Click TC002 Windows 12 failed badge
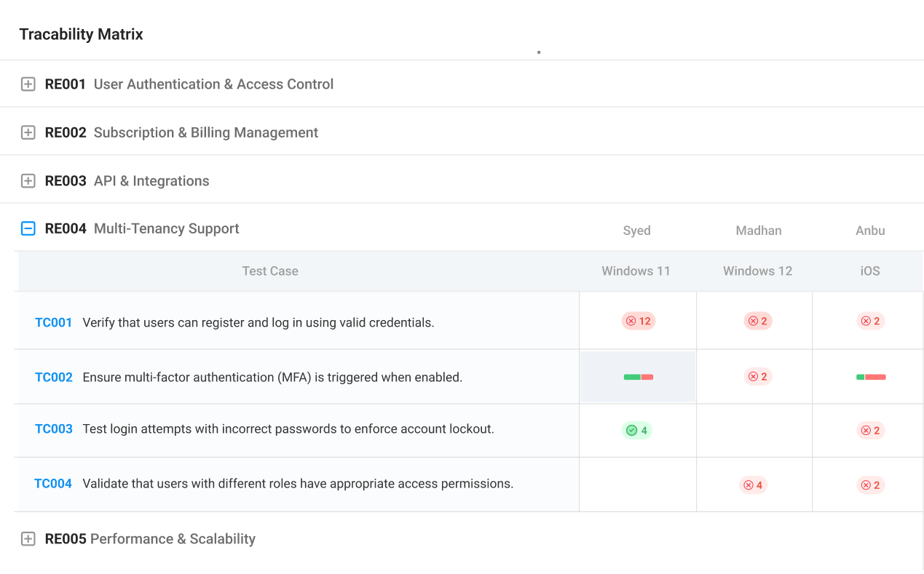Image resolution: width=924 pixels, height=574 pixels. (757, 377)
